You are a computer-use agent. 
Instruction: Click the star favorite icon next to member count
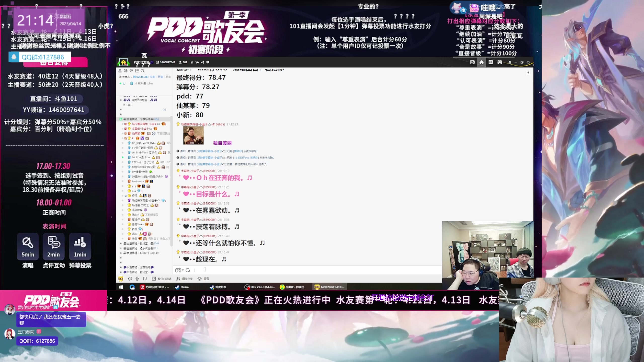point(192,62)
